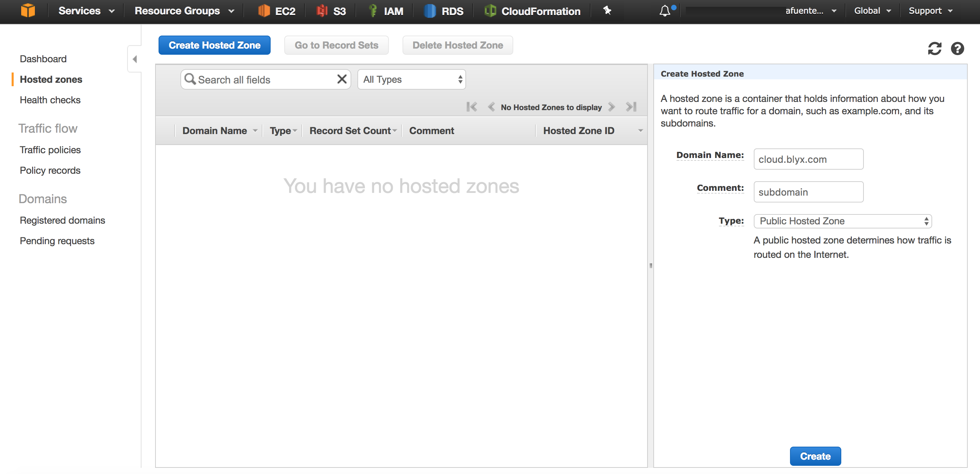
Task: Click the magnifier search icon
Action: tap(190, 79)
